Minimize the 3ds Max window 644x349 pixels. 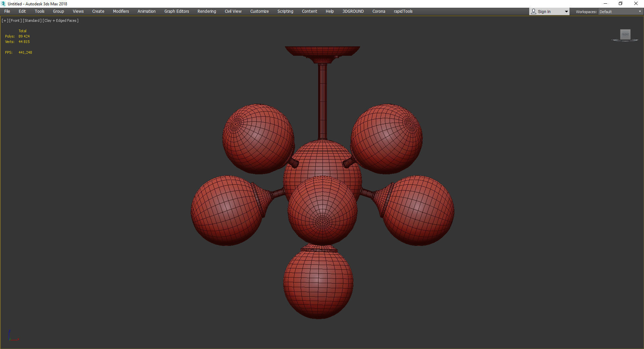[605, 4]
